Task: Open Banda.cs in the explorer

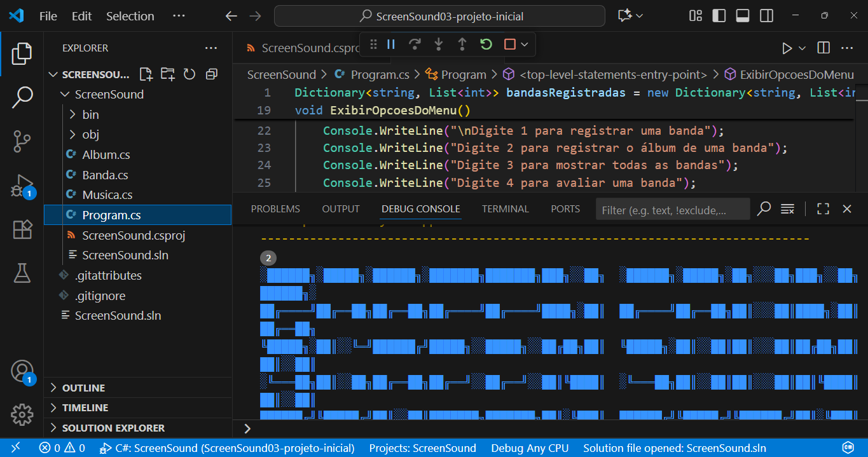Action: click(105, 175)
